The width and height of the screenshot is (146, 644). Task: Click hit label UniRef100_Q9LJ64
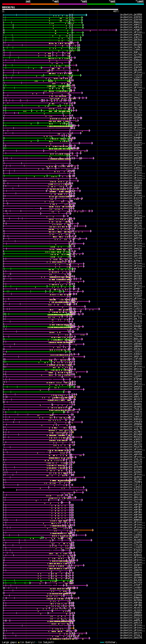(131, 90)
